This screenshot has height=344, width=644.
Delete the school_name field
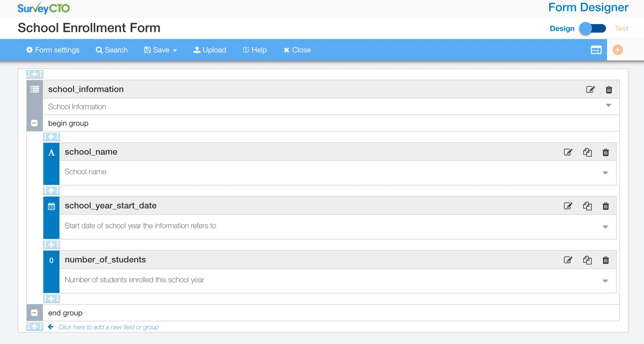606,152
